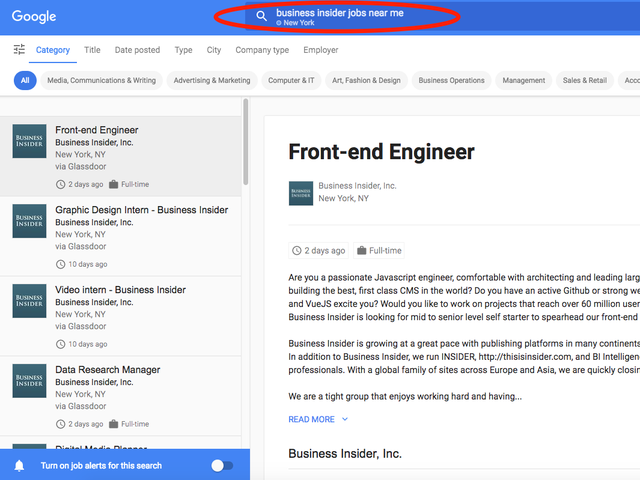The width and height of the screenshot is (640, 480).
Task: Click the search box with jobs query
Action: (x=340, y=16)
